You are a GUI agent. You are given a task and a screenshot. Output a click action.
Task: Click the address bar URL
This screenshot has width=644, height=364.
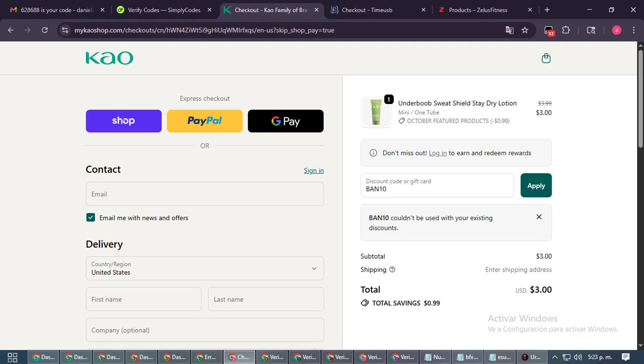click(204, 30)
